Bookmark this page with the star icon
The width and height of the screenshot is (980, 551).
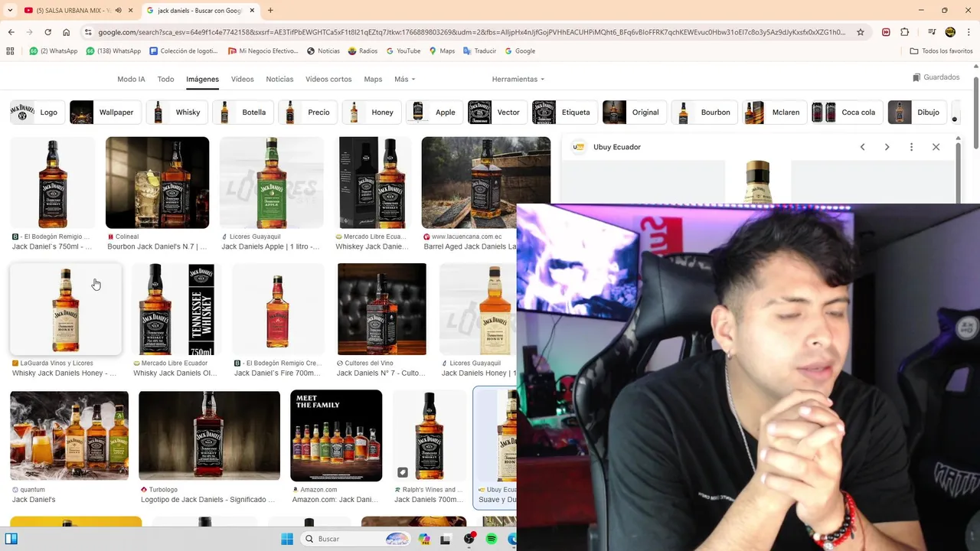click(x=861, y=32)
